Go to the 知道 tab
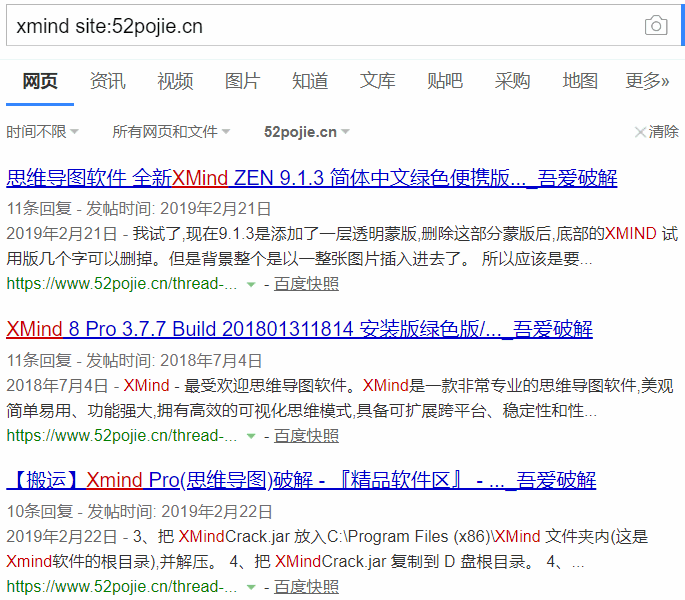This screenshot has width=685, height=600. tap(310, 81)
